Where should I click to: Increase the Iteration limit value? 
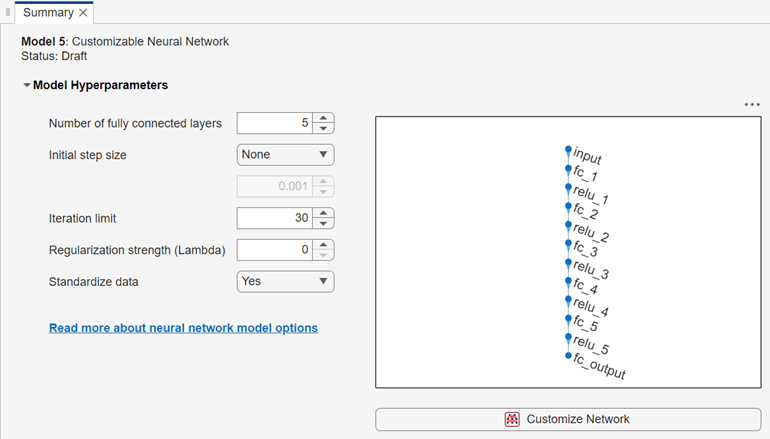point(323,213)
